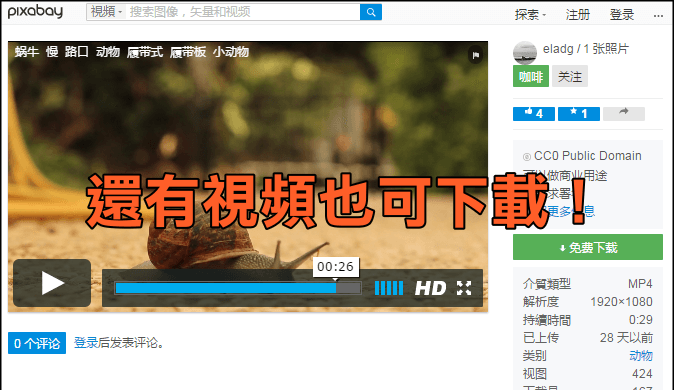Click the 登录 link to post comment
674x390 pixels.
pos(86,343)
